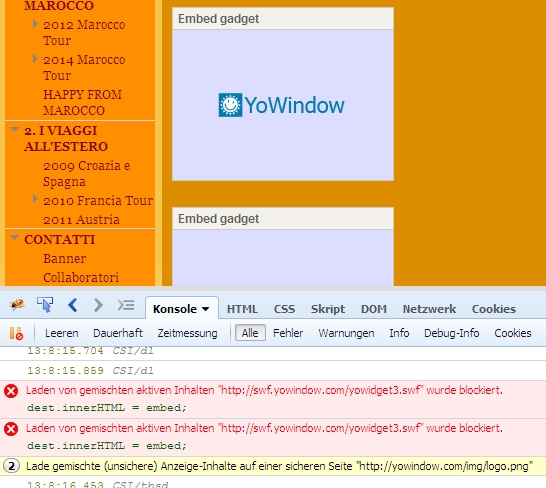Expand the 2014 Marocco Tour arrow
This screenshot has height=488, width=546.
35,59
